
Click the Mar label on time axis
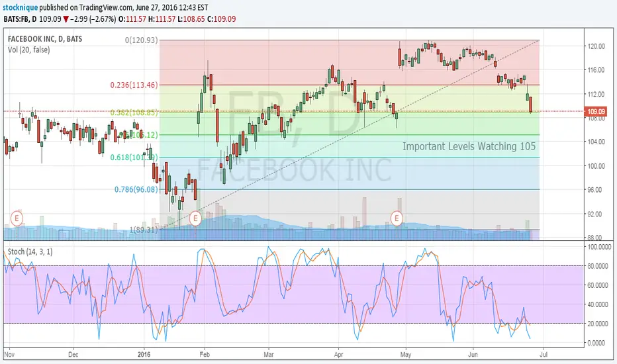(x=269, y=355)
